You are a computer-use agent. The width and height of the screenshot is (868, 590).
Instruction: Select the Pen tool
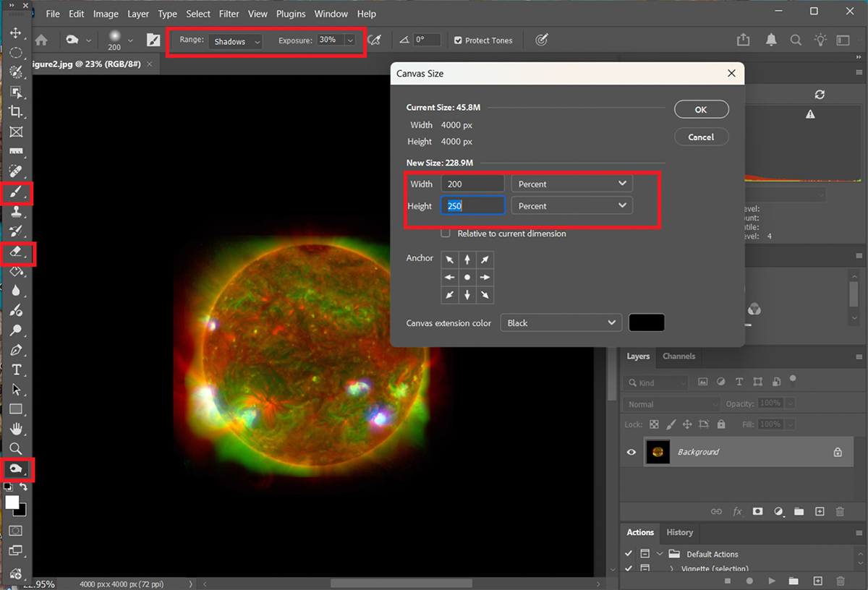(16, 350)
